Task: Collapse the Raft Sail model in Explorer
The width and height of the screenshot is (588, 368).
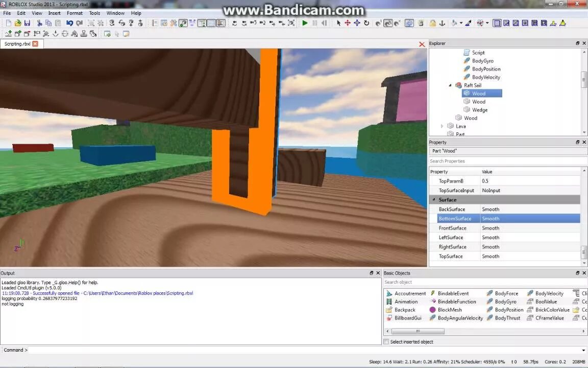Action: click(x=450, y=85)
